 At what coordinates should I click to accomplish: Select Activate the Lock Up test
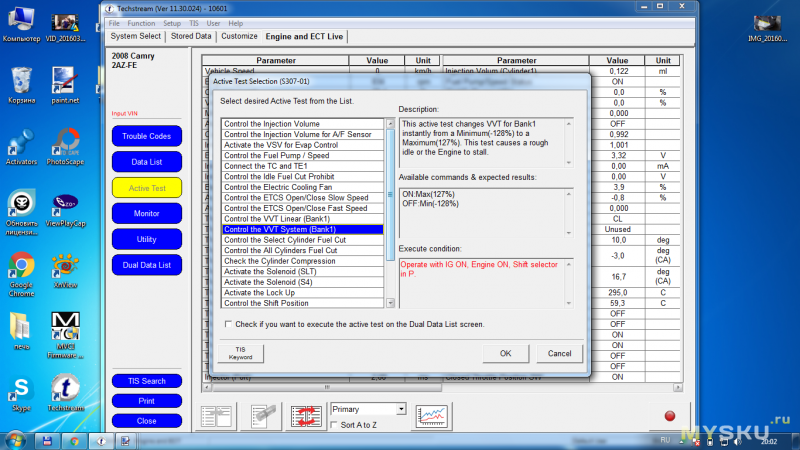(303, 293)
